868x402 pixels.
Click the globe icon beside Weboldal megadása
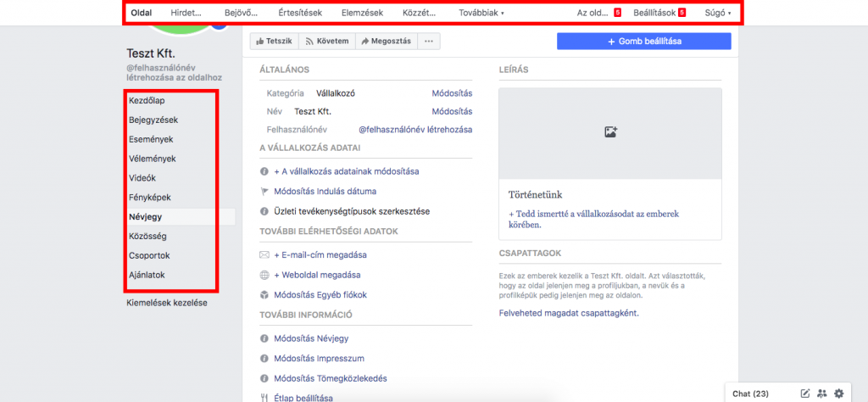(x=264, y=275)
